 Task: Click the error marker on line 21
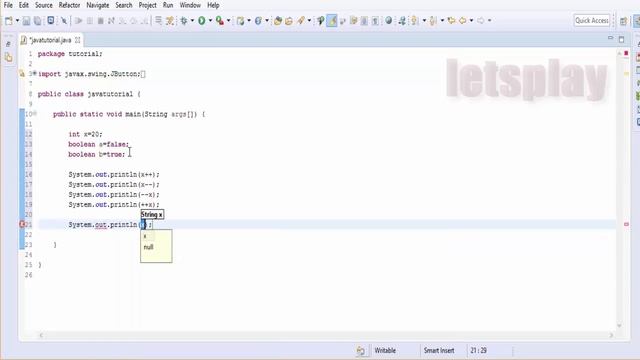[22, 224]
